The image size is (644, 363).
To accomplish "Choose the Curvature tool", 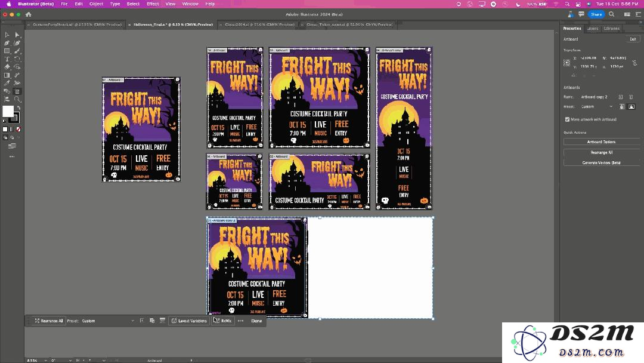I will 17,43.
